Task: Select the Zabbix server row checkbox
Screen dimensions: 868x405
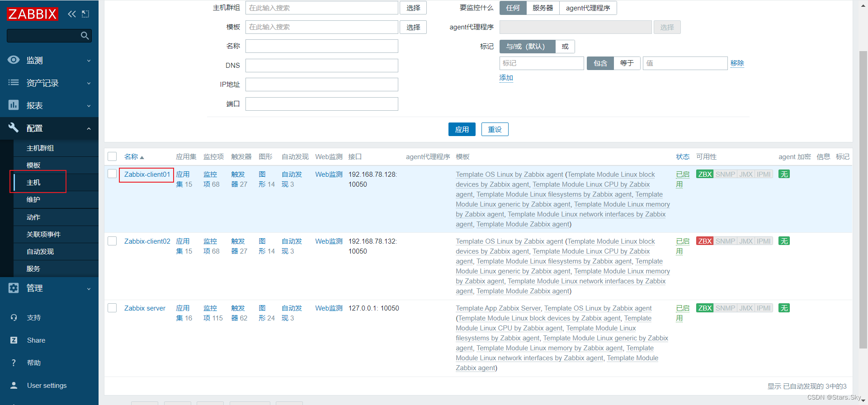Action: click(x=112, y=307)
